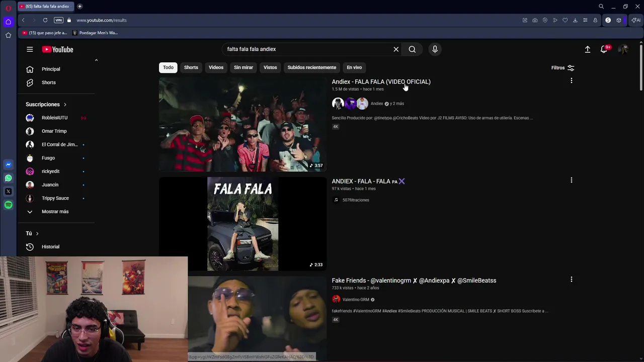Click the site padlock security icon

(69, 20)
